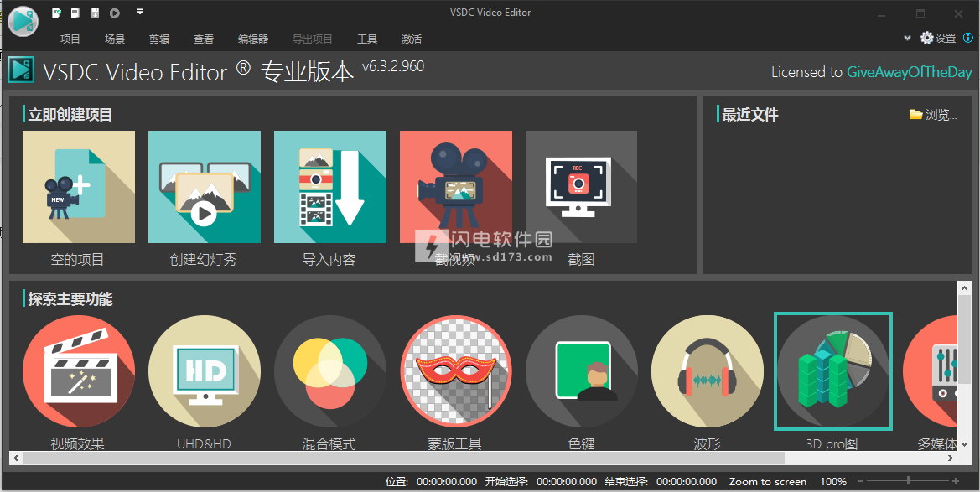Open the 场景 menu
The height and width of the screenshot is (492, 980).
[x=115, y=39]
